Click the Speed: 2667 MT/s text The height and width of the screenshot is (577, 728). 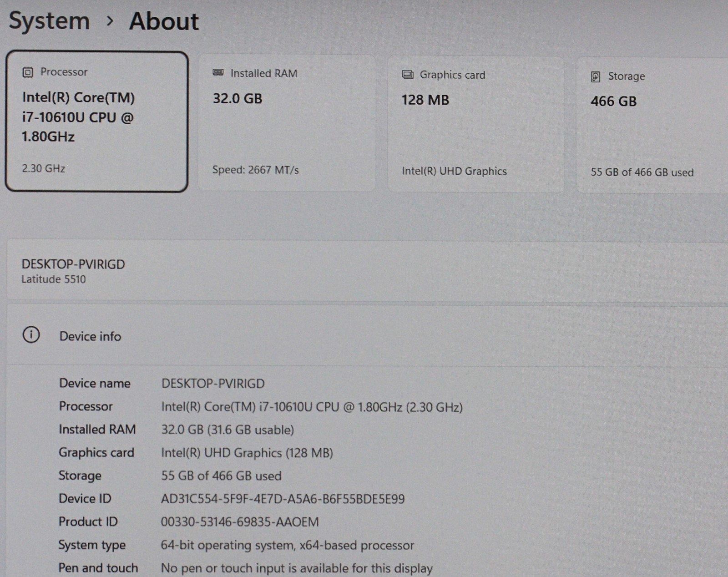pyautogui.click(x=255, y=170)
